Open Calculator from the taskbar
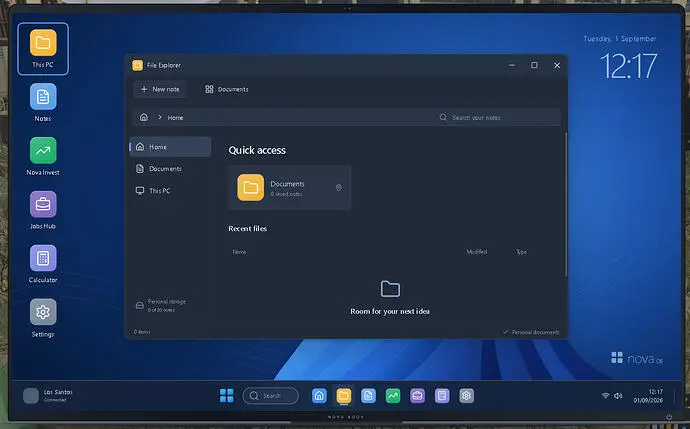The image size is (690, 429). [442, 396]
